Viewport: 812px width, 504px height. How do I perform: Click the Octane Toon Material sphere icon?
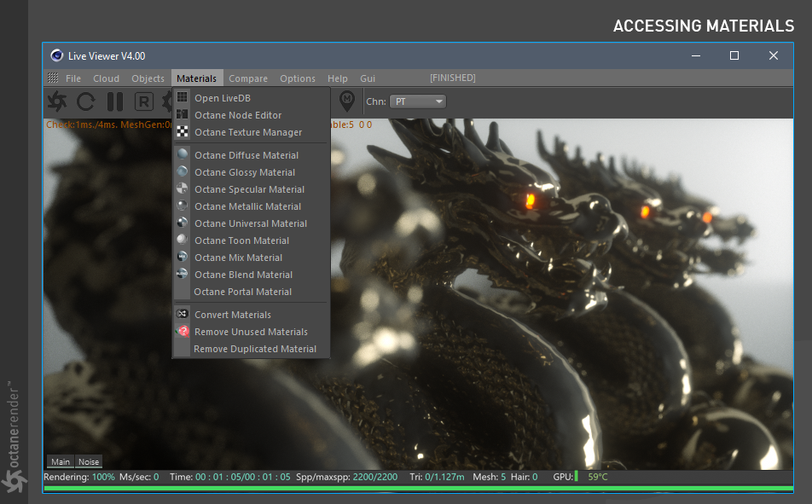[x=183, y=240]
